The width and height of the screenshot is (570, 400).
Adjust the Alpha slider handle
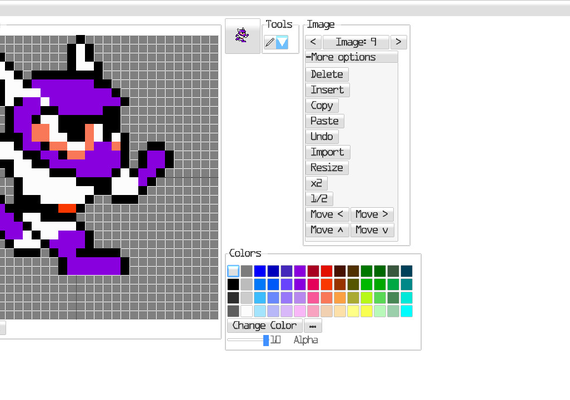tap(266, 340)
